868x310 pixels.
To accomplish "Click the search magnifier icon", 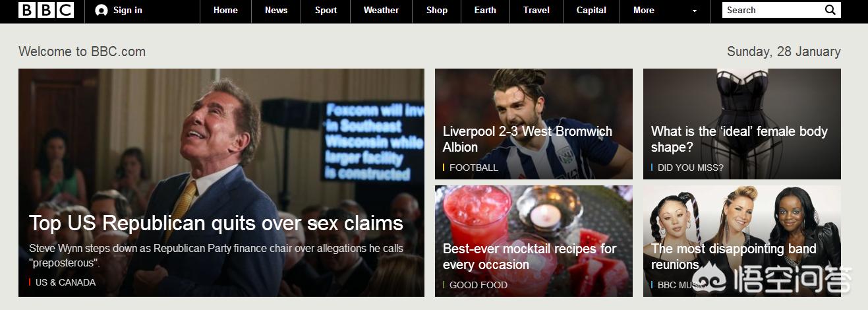I will tap(830, 10).
